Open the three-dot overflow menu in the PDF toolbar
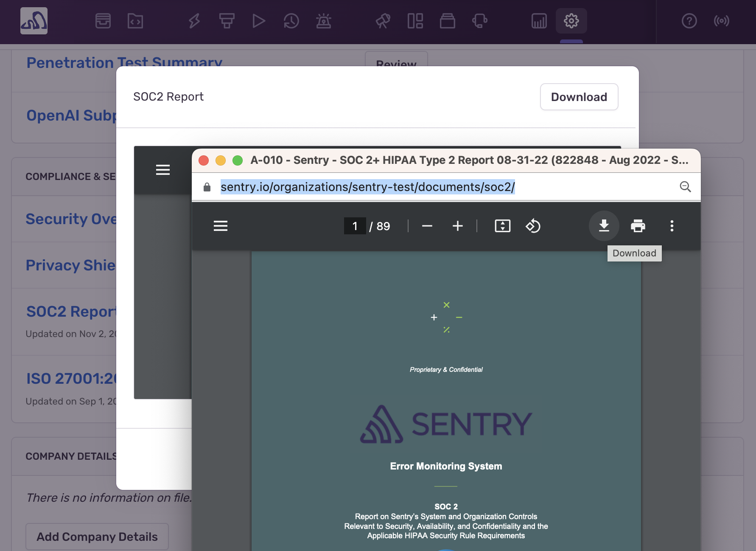756x551 pixels. click(x=672, y=226)
